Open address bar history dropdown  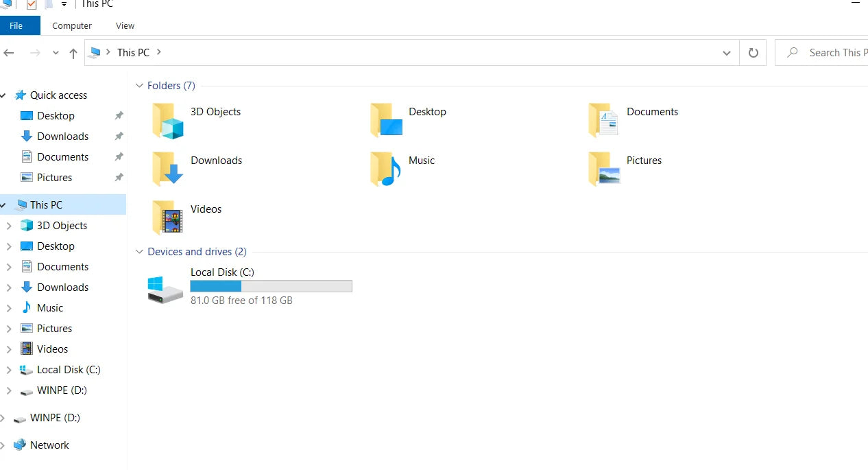coord(727,53)
